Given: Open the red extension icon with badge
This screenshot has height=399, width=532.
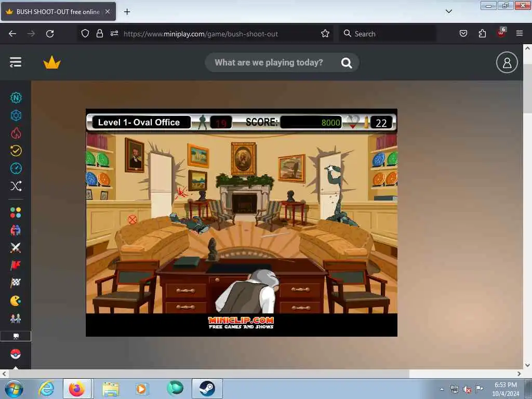Looking at the screenshot, I should pyautogui.click(x=501, y=33).
